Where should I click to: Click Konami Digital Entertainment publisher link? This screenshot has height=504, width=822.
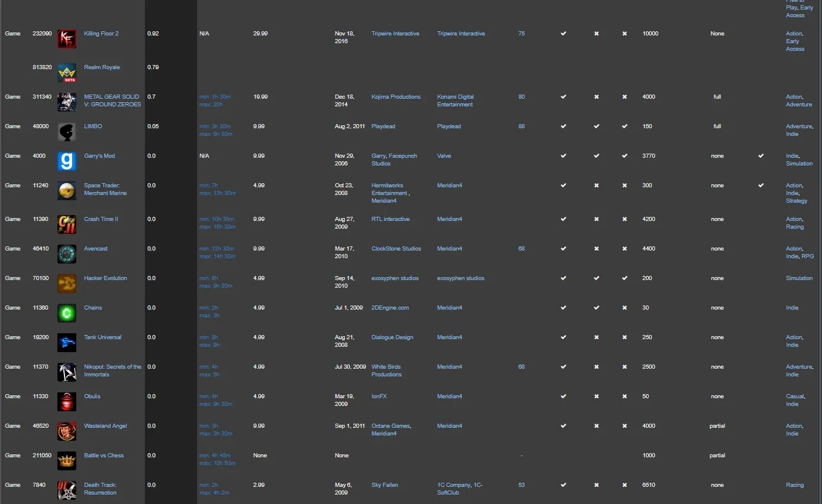click(x=455, y=100)
